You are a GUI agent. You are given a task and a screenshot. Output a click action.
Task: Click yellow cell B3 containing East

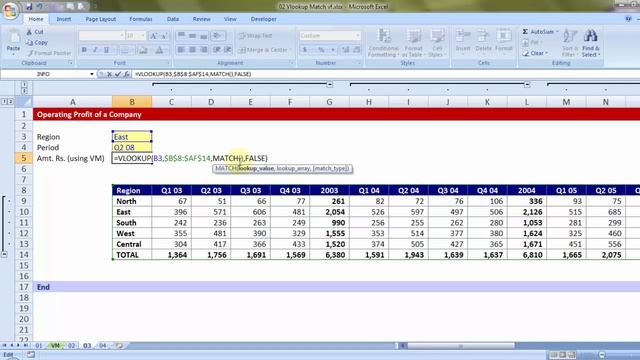[x=132, y=137]
